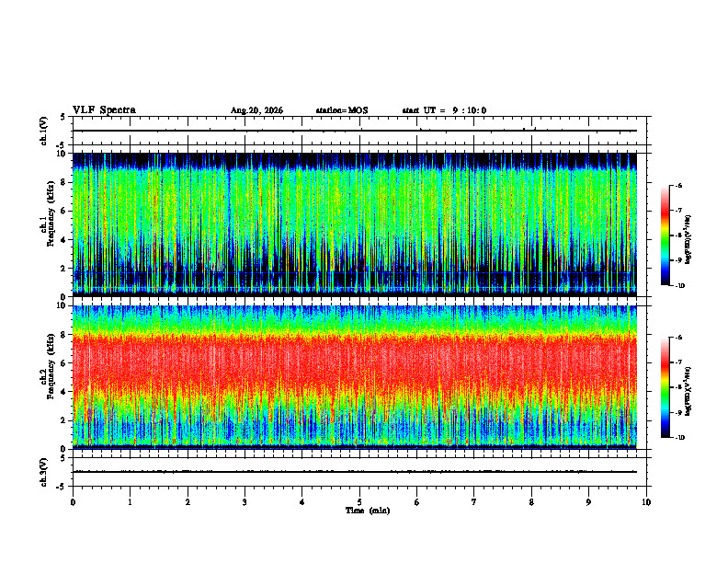Click the "station=MOS" header label
This screenshot has height=563, width=728.
(342, 110)
